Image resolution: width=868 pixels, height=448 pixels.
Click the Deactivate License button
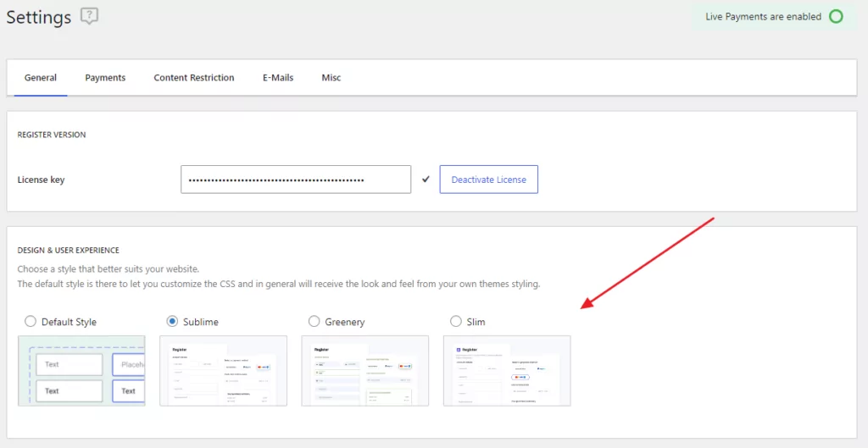click(x=489, y=180)
